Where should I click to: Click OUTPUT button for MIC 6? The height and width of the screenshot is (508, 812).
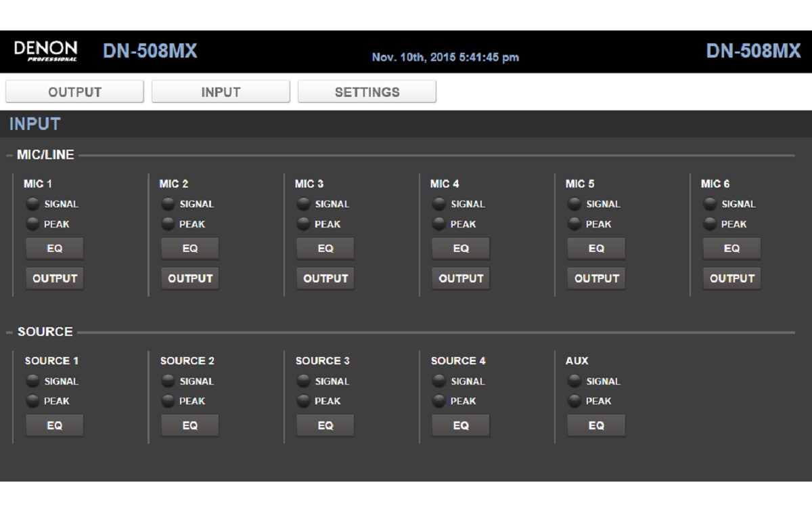[x=731, y=278]
